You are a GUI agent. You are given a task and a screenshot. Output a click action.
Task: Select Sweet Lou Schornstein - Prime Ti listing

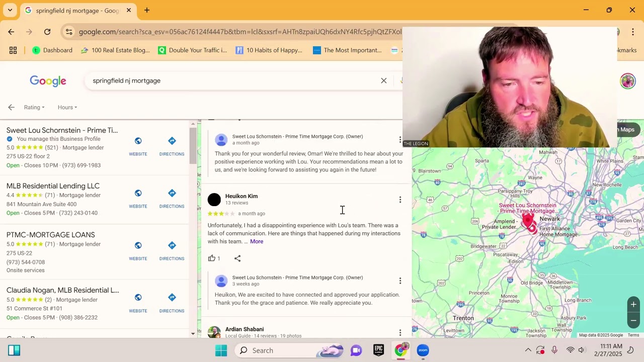click(62, 130)
